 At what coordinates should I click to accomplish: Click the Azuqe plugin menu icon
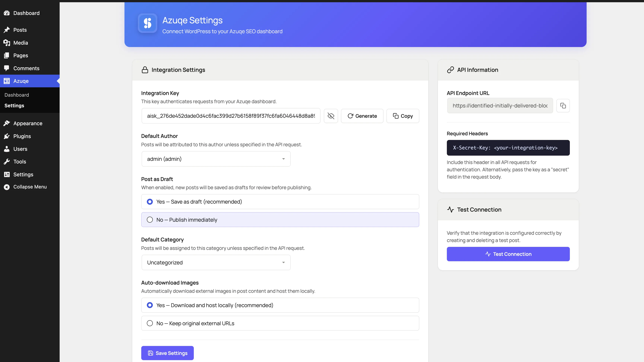click(x=7, y=81)
